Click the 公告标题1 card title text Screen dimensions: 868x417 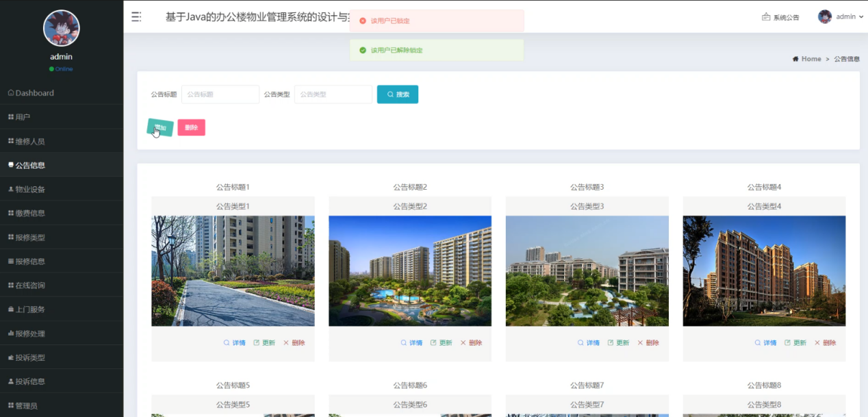pyautogui.click(x=233, y=187)
